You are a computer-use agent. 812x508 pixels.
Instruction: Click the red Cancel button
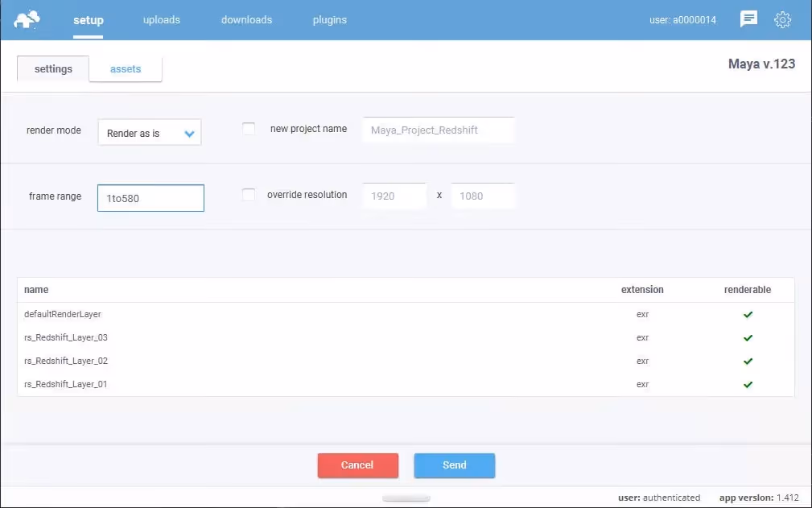click(x=358, y=465)
